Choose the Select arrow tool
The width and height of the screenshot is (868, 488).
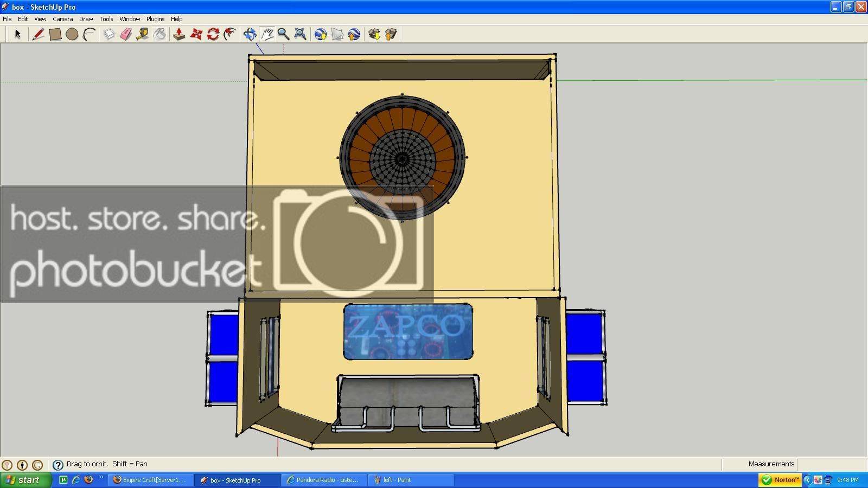click(x=18, y=34)
